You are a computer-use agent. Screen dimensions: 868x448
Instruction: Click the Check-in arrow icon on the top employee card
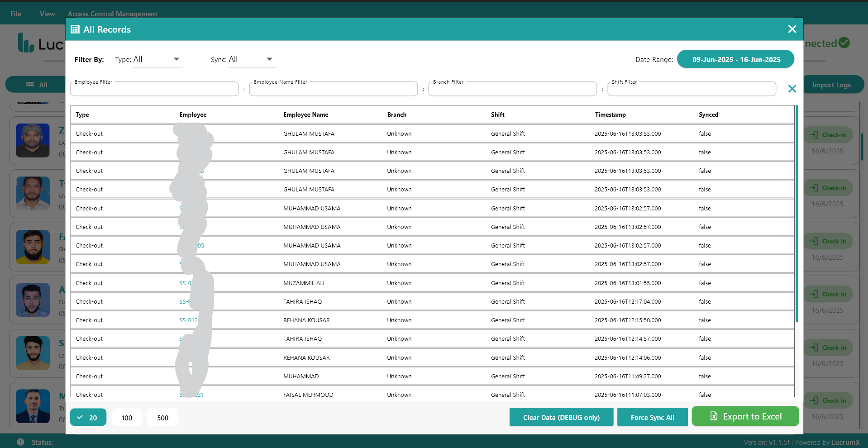coord(815,134)
